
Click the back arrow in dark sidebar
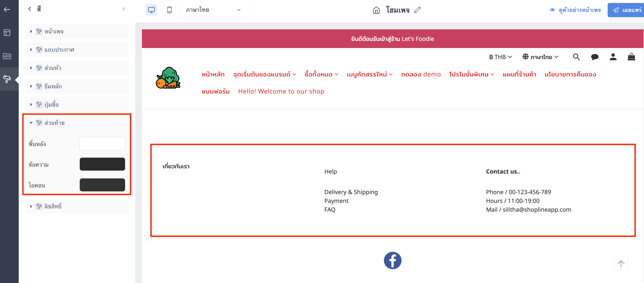[7, 9]
